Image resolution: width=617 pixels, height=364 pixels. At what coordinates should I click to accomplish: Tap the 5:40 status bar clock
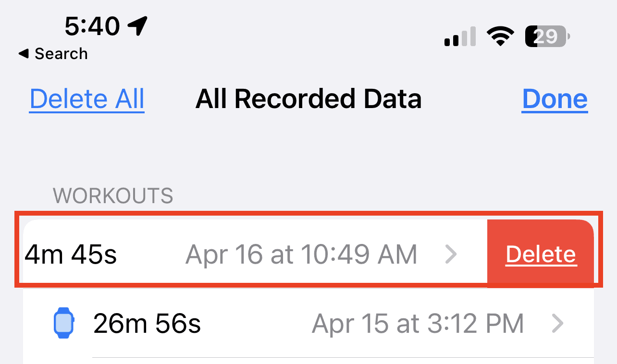pos(92,26)
